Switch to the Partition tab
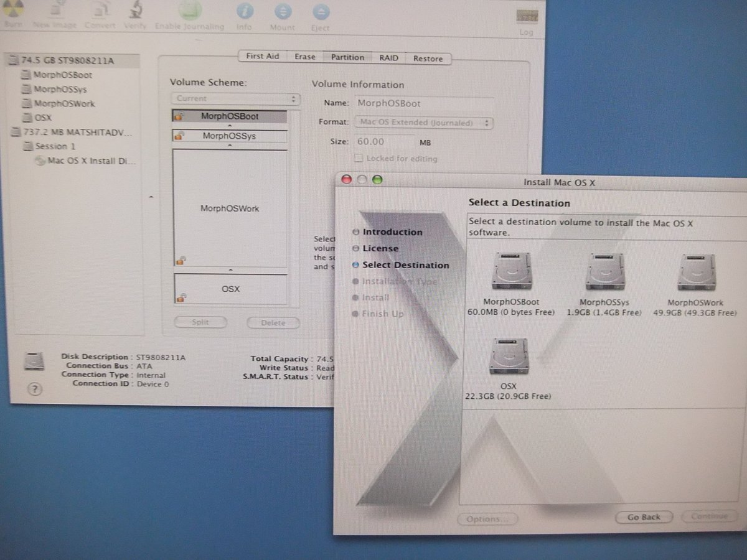747x560 pixels. (x=347, y=57)
